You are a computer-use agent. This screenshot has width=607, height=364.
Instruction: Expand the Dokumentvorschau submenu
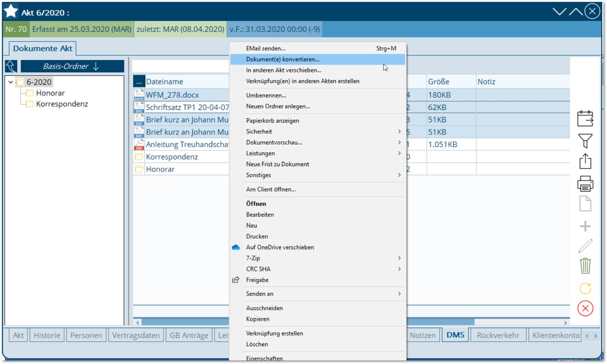point(399,142)
